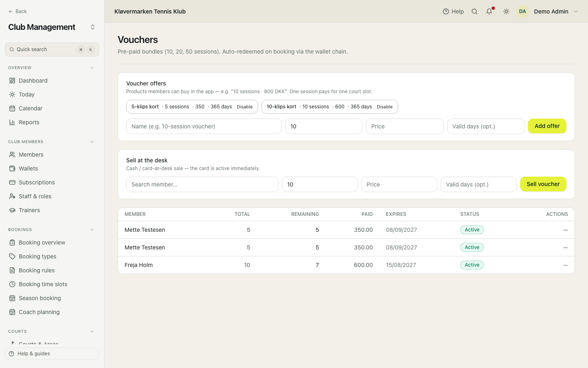The height and width of the screenshot is (368, 588).
Task: Disable the 5-klips kort offer
Action: click(x=245, y=107)
